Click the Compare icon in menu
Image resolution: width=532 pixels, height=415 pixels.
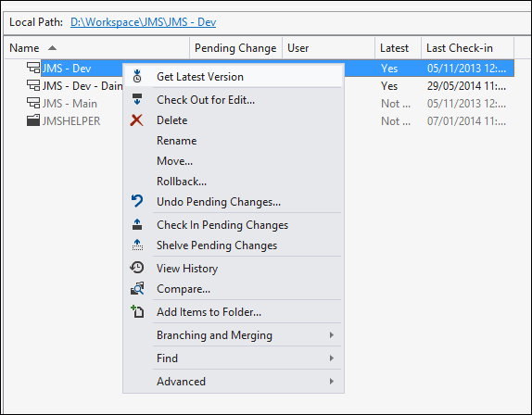coord(137,288)
